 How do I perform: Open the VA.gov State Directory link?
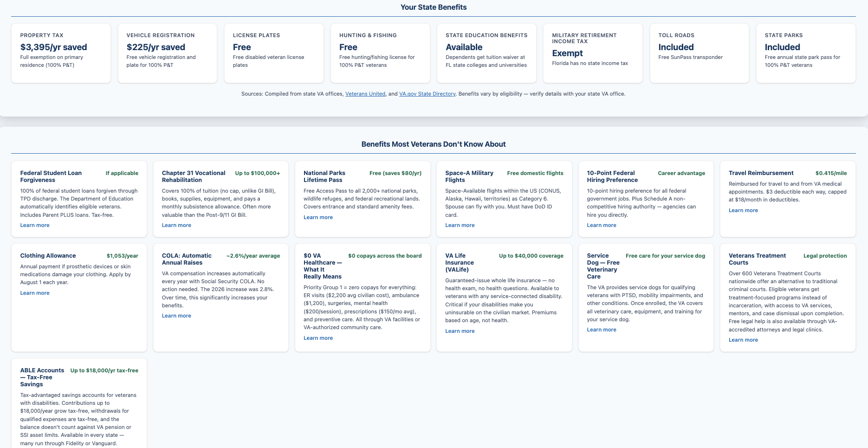[x=427, y=94]
